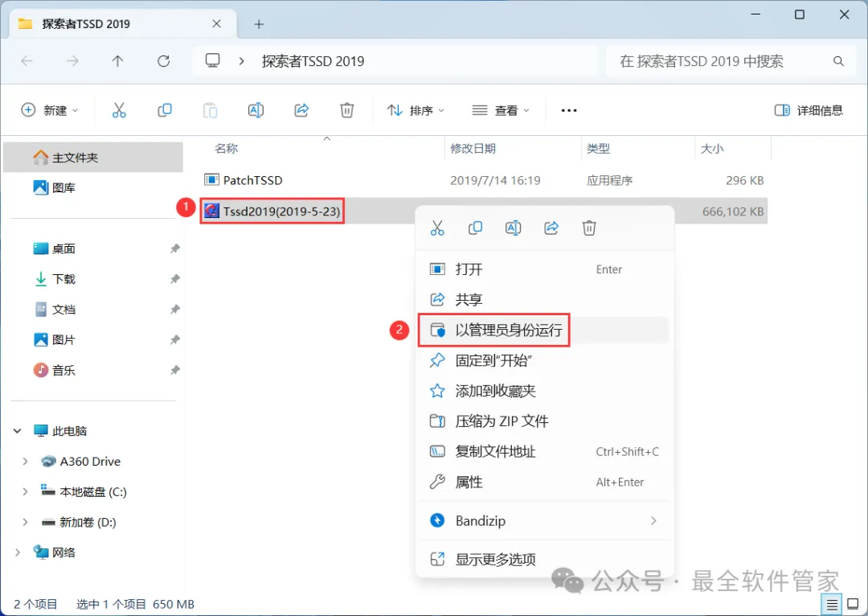Unpin 音乐 from quick access

(x=175, y=370)
